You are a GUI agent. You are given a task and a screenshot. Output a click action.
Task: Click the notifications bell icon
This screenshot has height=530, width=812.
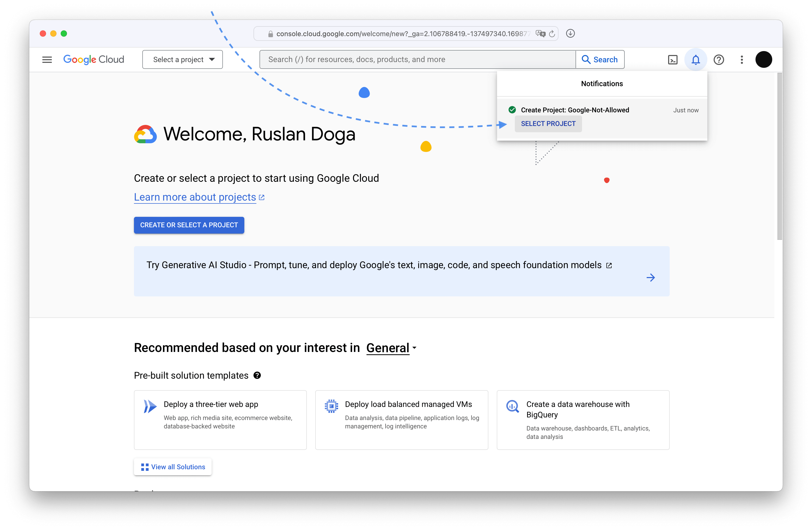[695, 60]
